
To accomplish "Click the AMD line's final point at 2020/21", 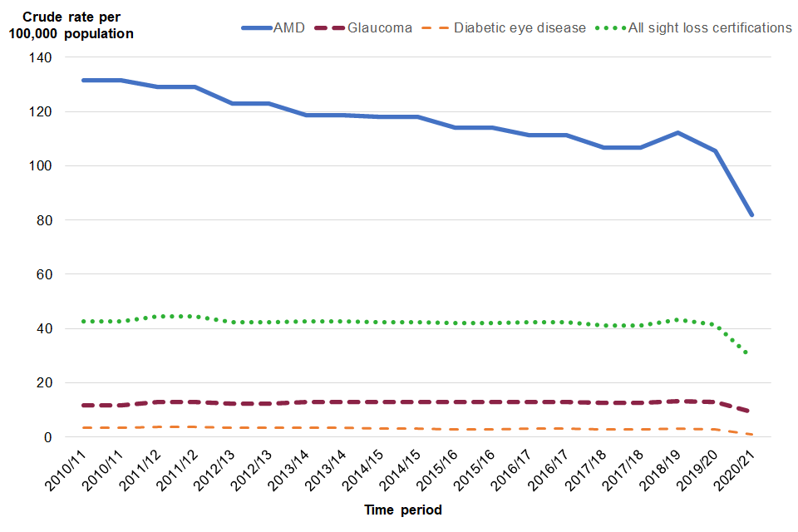I will pos(752,214).
